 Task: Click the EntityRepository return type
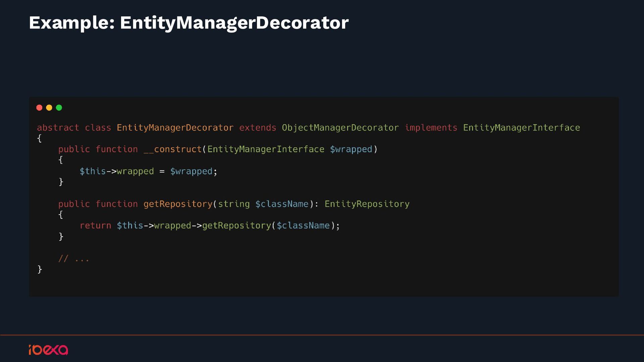point(367,204)
